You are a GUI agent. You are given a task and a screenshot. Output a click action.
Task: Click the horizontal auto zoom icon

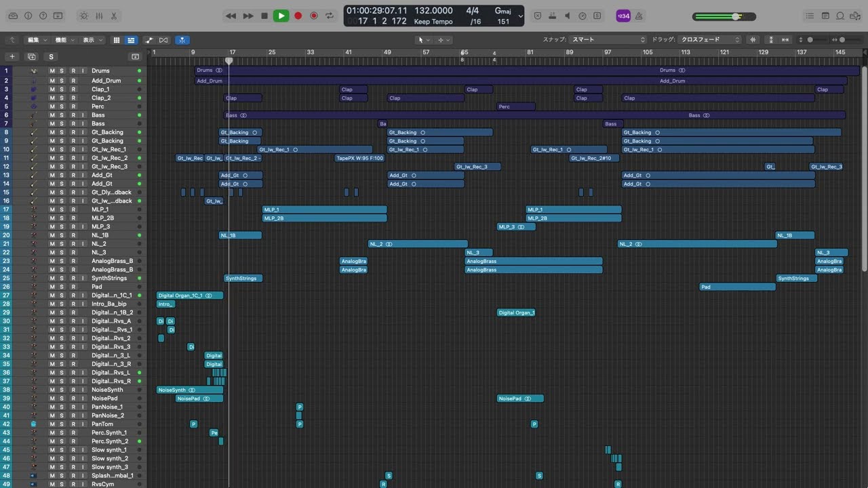787,40
